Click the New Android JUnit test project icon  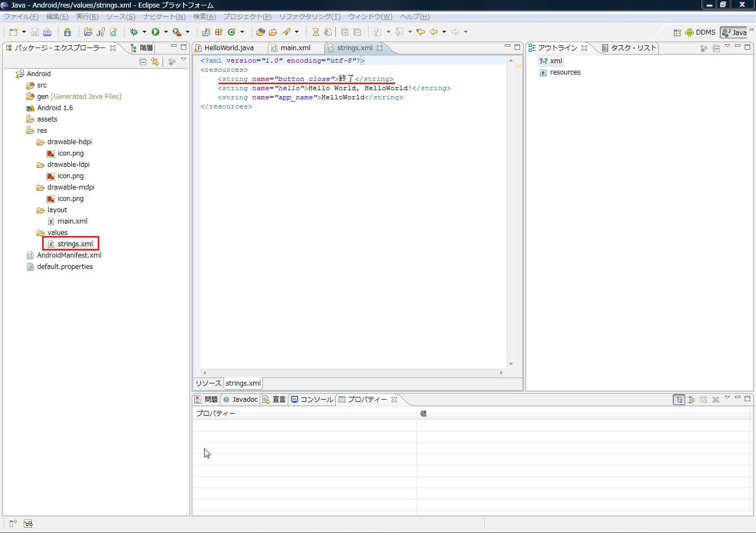[100, 32]
